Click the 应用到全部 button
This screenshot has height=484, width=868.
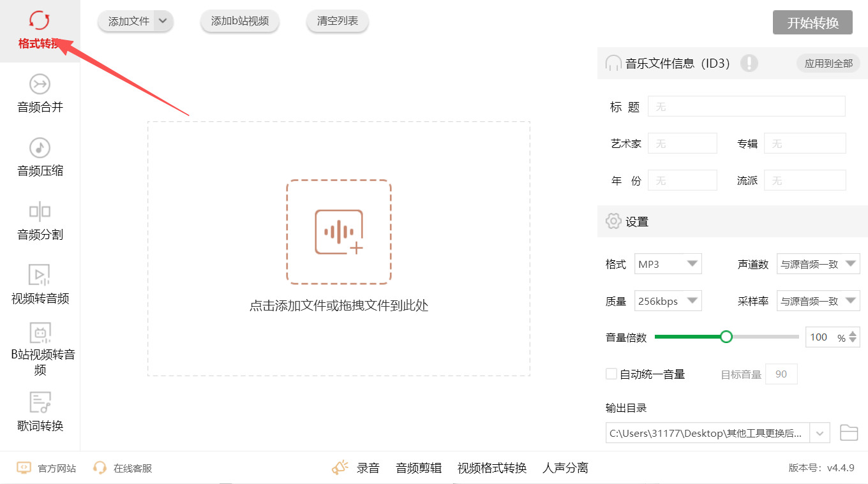coord(828,63)
